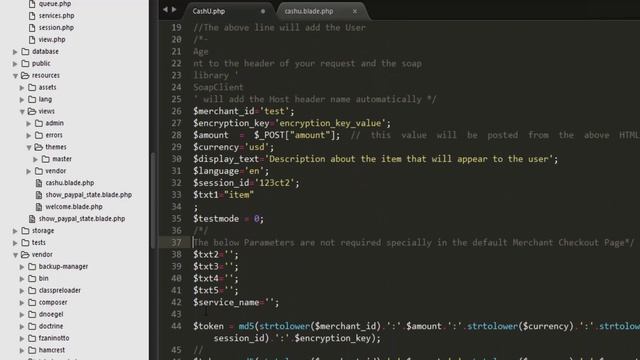The width and height of the screenshot is (640, 360).
Task: Click the database folder icon
Action: (x=25, y=51)
